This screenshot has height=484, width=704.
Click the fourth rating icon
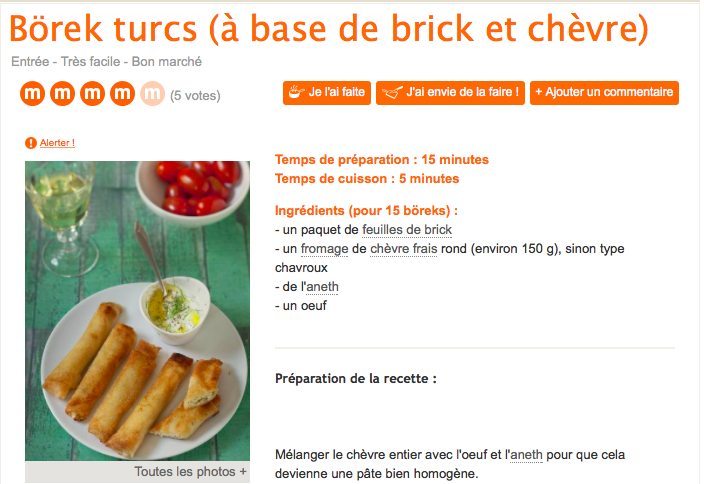(123, 93)
